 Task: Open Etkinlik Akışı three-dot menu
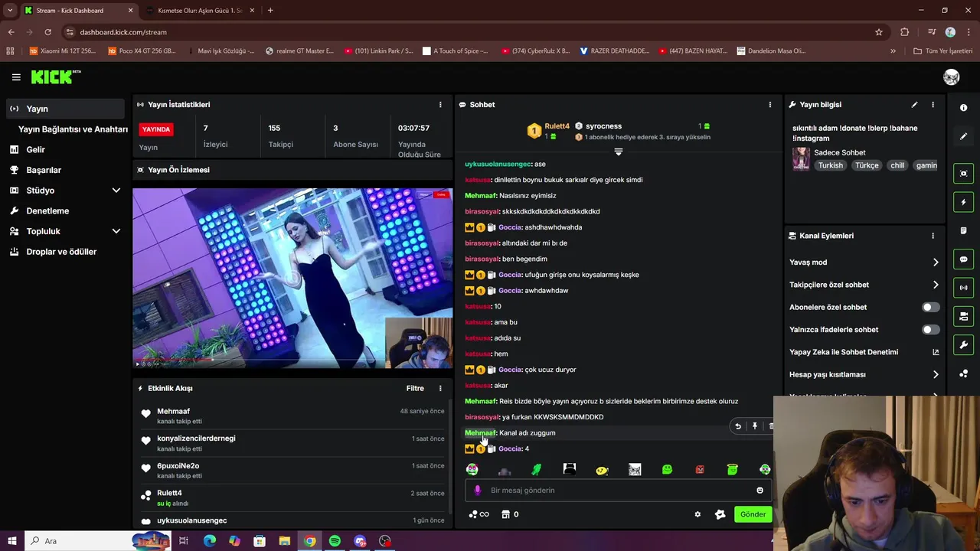tap(440, 389)
